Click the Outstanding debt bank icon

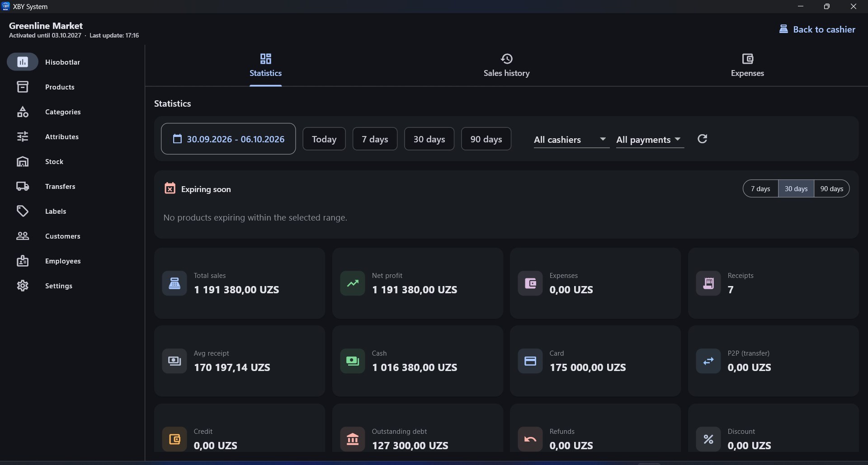pyautogui.click(x=353, y=439)
